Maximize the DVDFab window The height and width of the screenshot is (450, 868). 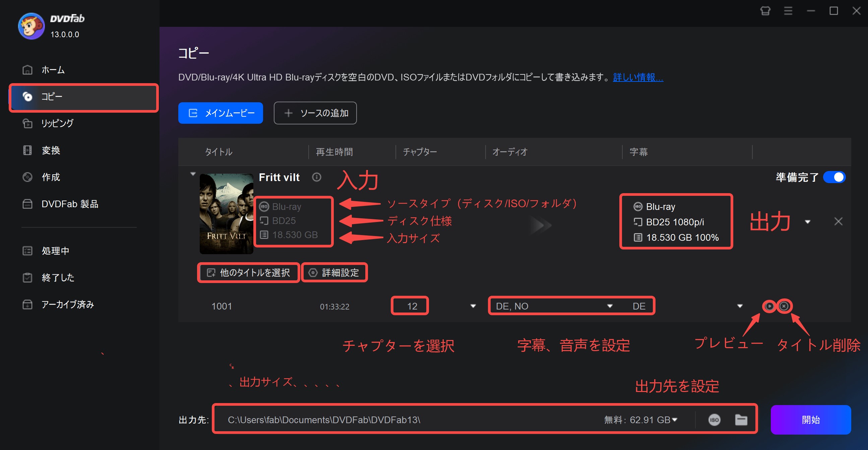point(833,11)
